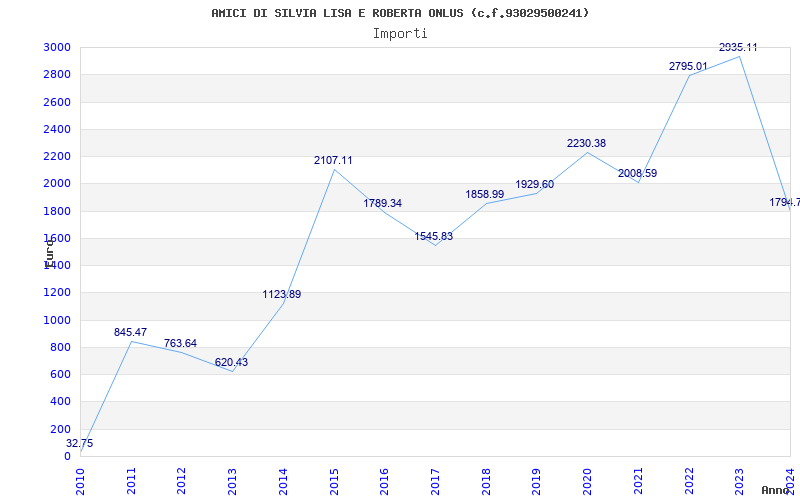The width and height of the screenshot is (800, 500).
Task: Select data label 620.43
Action: coord(231,362)
